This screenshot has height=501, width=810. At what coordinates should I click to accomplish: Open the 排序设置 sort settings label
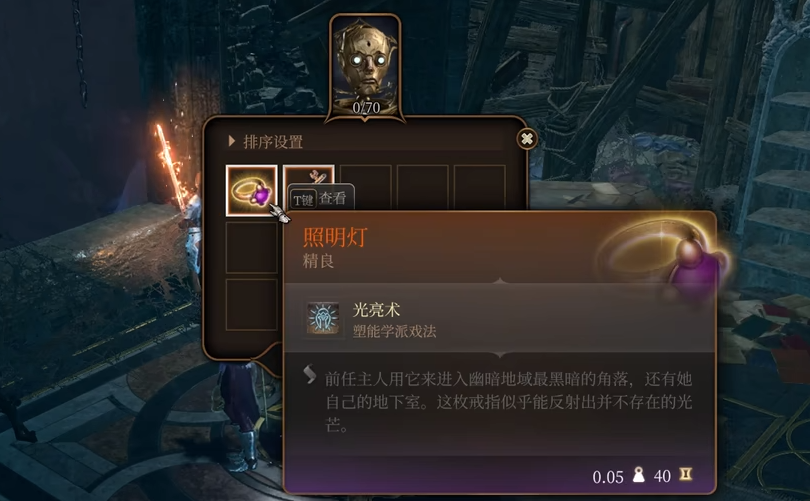[273, 142]
